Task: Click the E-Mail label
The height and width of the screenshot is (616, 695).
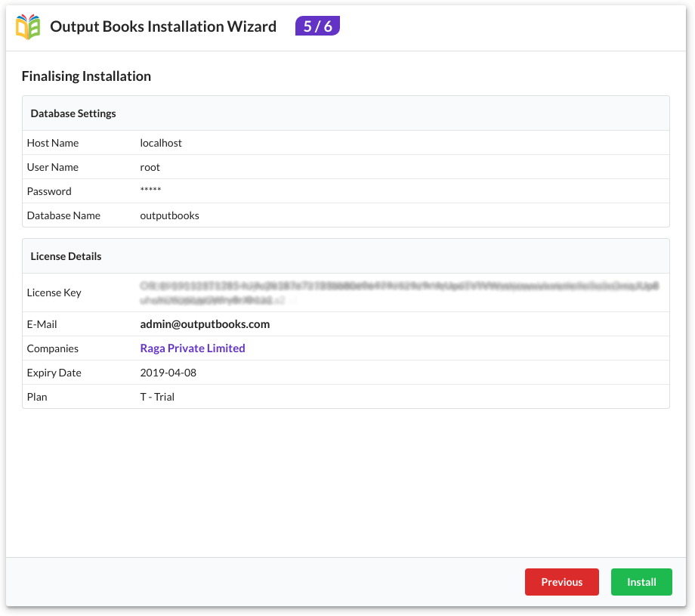Action: [x=42, y=324]
